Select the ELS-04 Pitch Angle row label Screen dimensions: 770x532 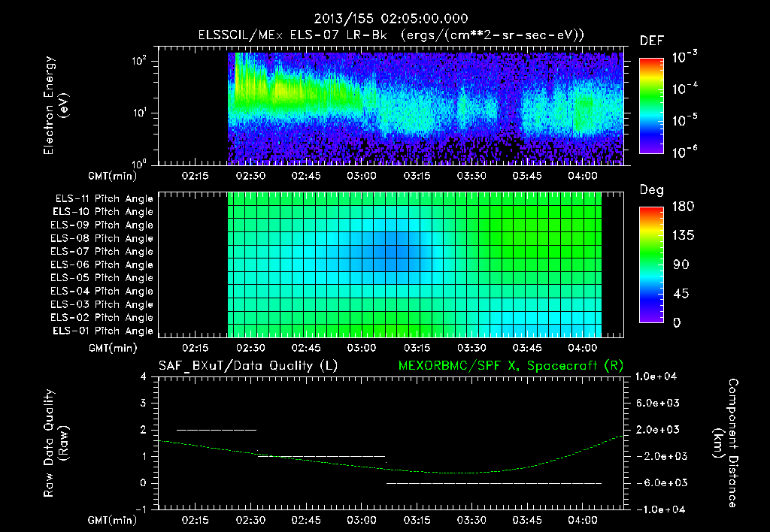pyautogui.click(x=102, y=291)
